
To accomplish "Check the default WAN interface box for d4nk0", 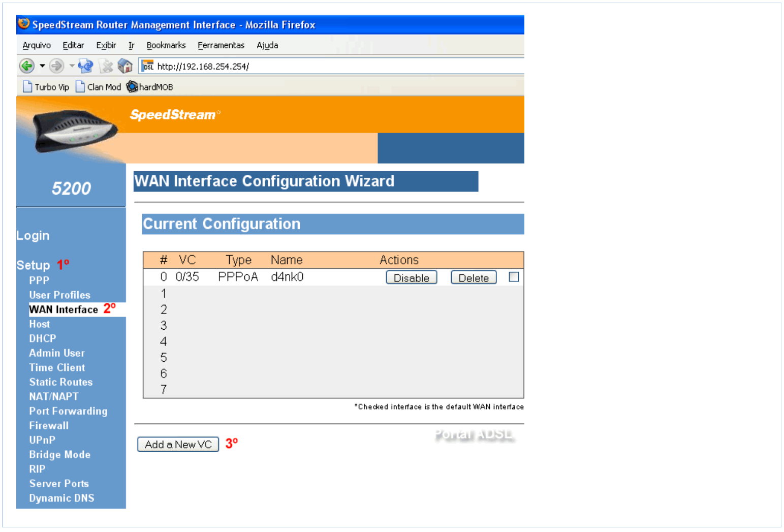I will (514, 277).
